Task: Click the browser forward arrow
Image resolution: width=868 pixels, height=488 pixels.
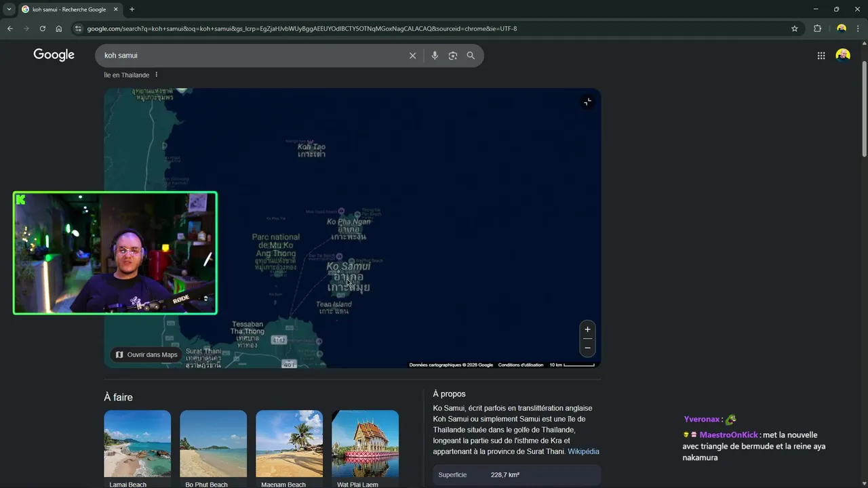Action: tap(26, 28)
